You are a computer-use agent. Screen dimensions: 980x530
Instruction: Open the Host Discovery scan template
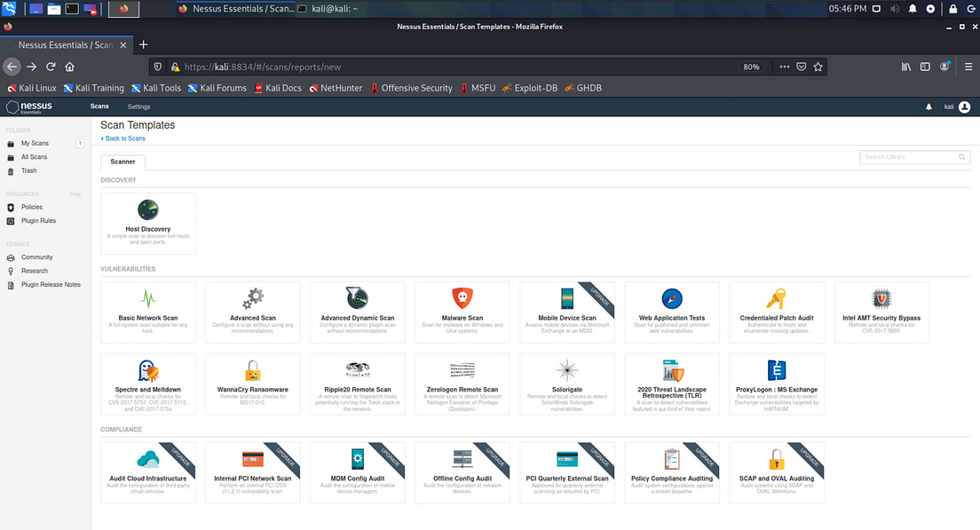(148, 223)
